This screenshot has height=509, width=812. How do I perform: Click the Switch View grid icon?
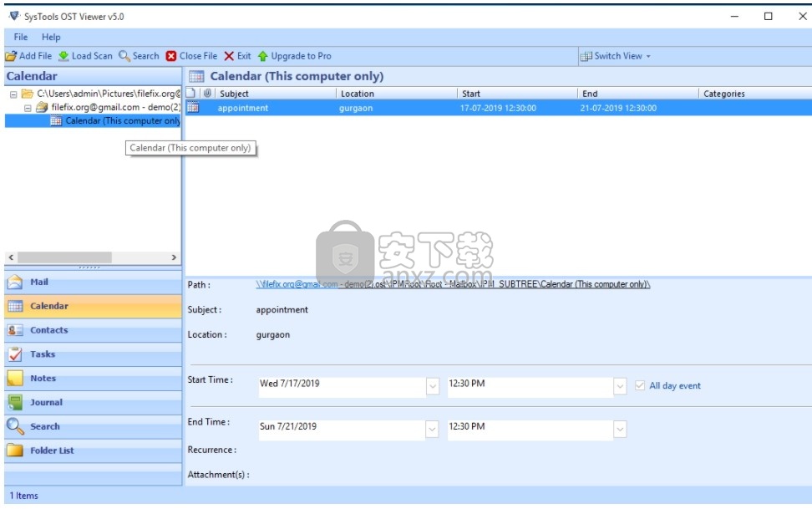coord(586,56)
